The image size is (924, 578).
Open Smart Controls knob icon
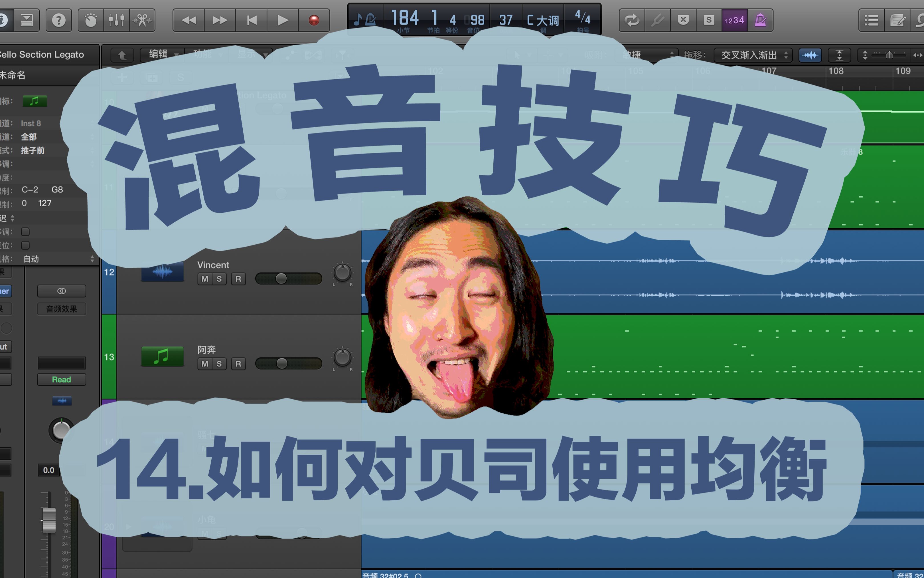click(91, 20)
